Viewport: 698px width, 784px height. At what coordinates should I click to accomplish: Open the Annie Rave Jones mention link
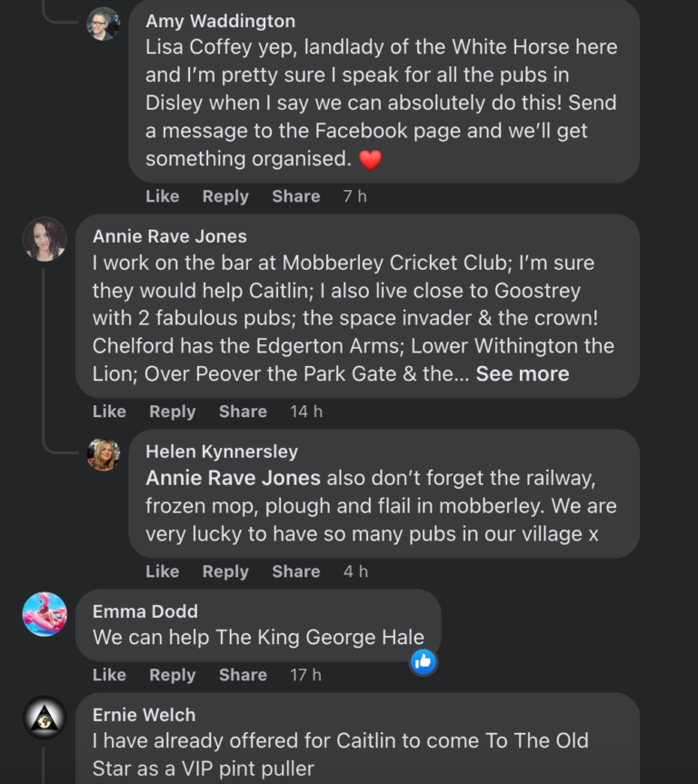[x=234, y=478]
